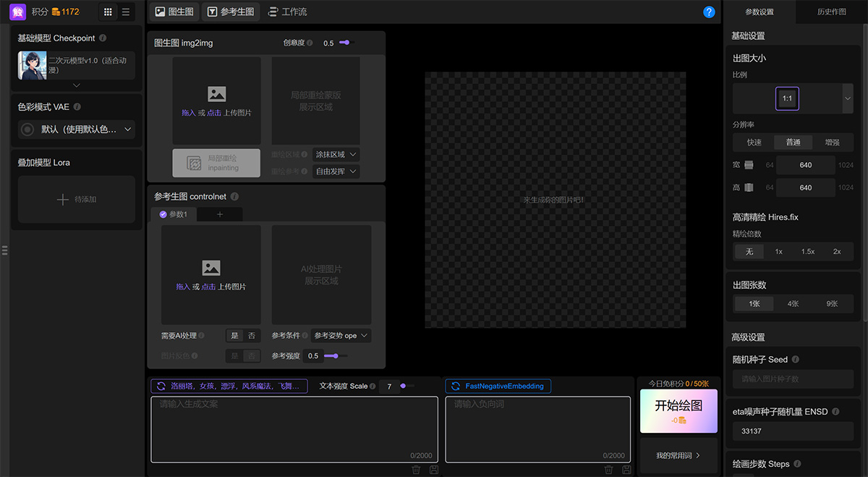Switch to list view layout icon
The image size is (868, 477).
tap(126, 12)
